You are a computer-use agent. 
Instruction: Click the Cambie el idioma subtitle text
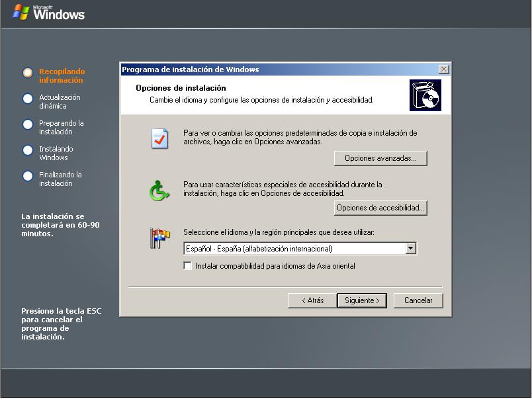point(261,100)
